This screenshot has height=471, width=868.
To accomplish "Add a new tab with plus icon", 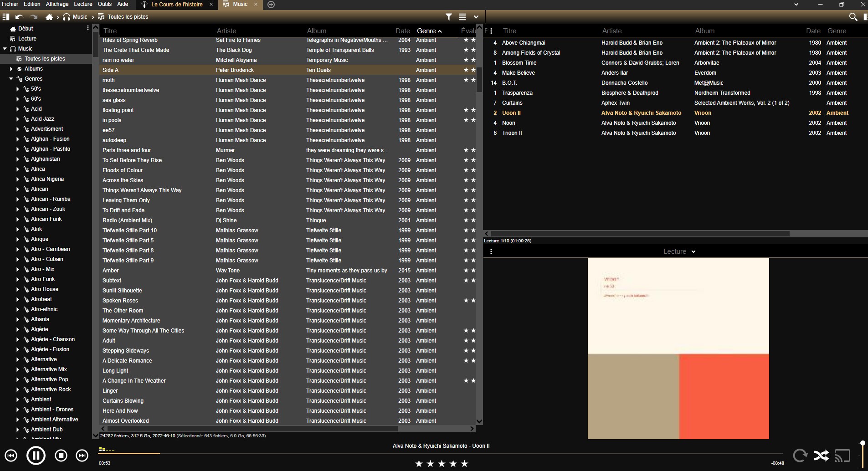I will click(x=271, y=5).
